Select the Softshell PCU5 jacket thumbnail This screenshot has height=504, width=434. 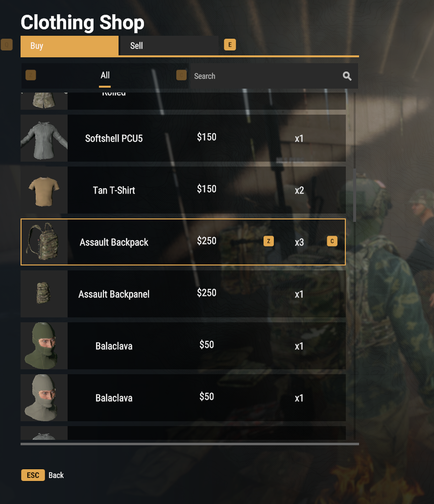coord(44,138)
